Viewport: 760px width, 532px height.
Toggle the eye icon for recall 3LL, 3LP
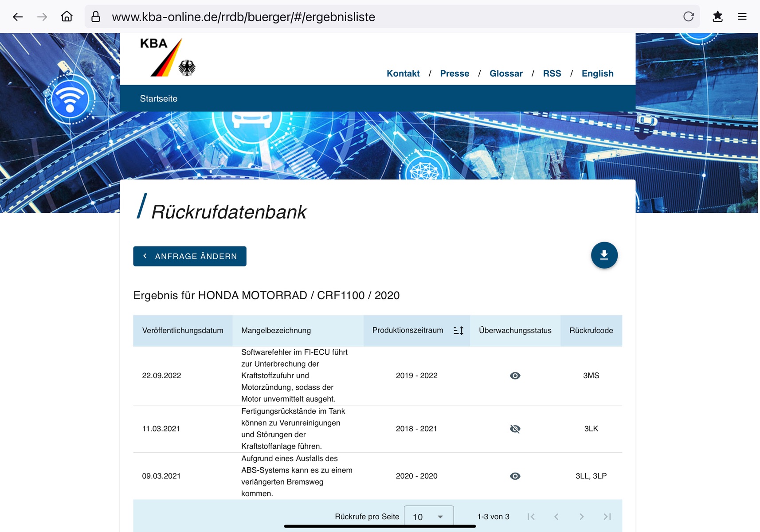click(x=515, y=476)
